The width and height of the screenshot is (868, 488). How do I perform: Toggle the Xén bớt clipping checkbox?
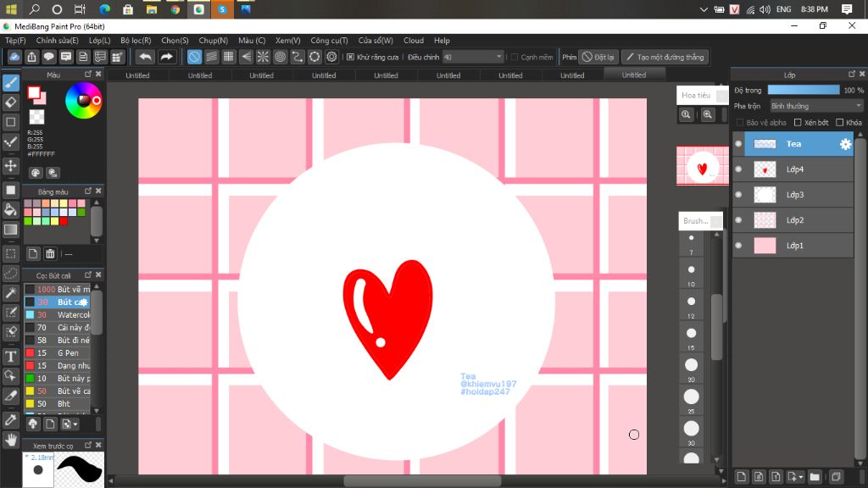pyautogui.click(x=798, y=122)
